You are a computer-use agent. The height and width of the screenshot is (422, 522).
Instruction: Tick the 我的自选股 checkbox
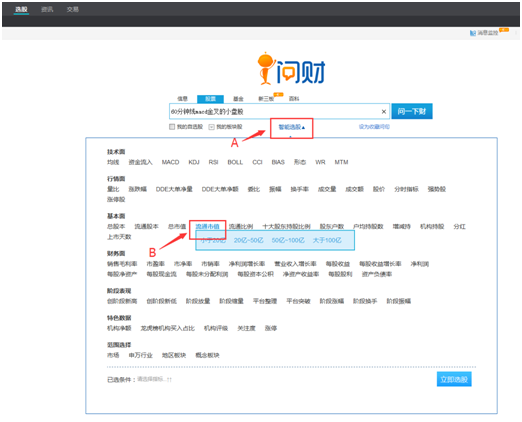click(172, 127)
